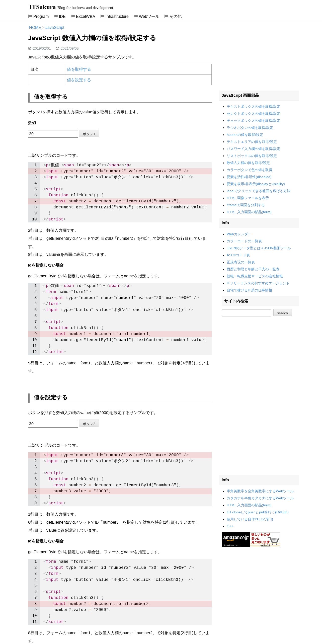
Task: Open リストボックスの値を取得/設定 link
Action: (x=252, y=156)
